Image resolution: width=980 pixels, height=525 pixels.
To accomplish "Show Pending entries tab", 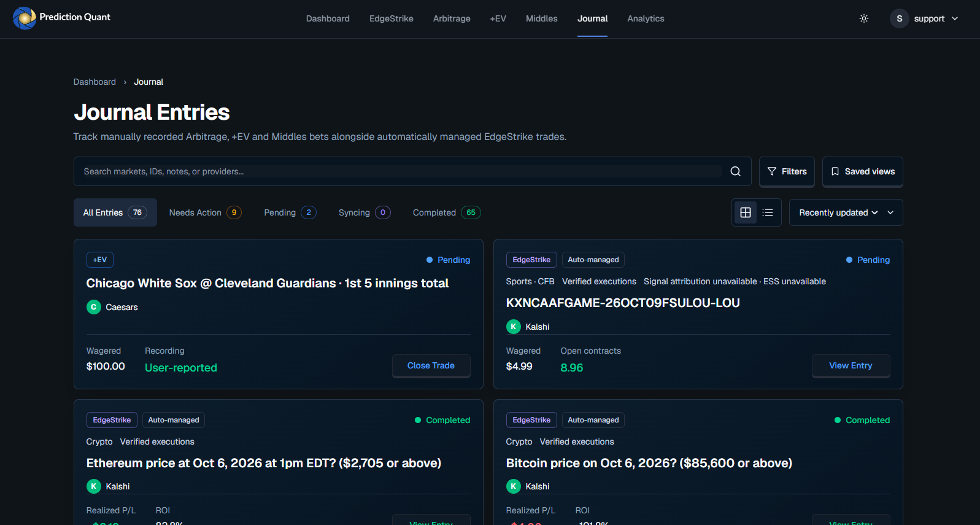I will pyautogui.click(x=290, y=212).
